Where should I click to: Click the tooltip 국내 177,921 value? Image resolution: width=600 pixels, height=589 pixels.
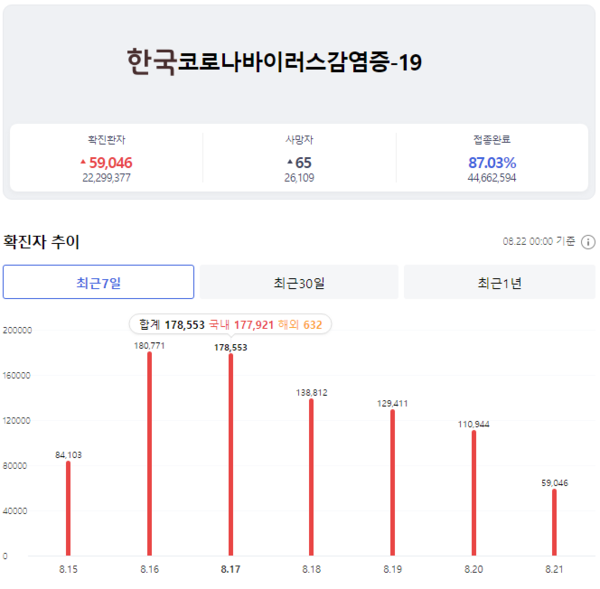(241, 325)
